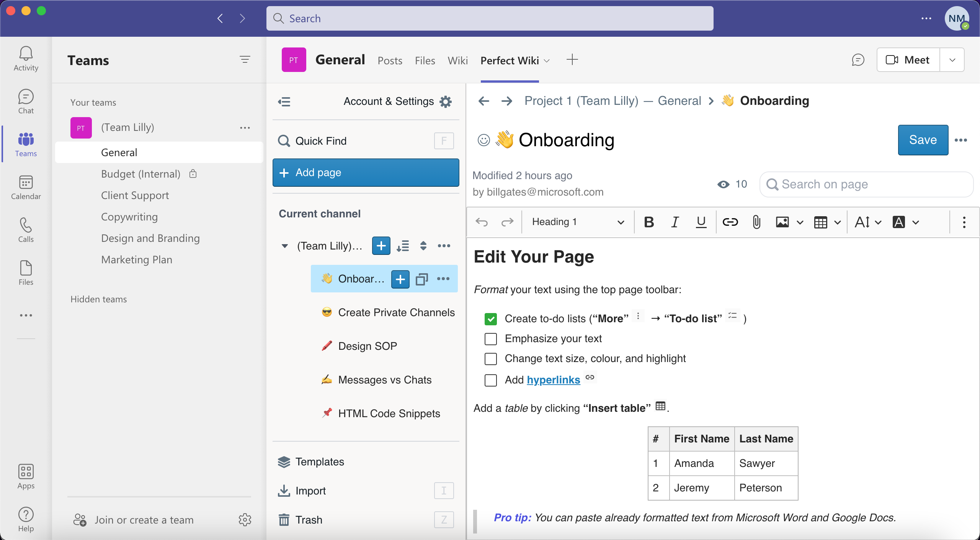The height and width of the screenshot is (540, 980).
Task: Collapse the wiki sidebar menu icon
Action: 284,101
